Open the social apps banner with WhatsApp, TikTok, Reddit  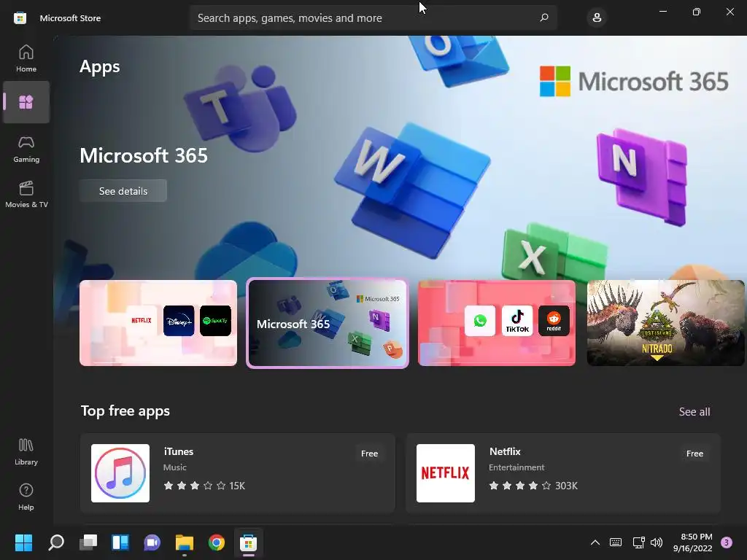tap(496, 323)
